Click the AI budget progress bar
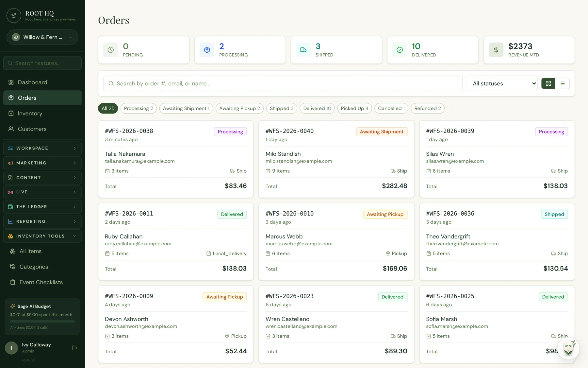 click(42, 321)
